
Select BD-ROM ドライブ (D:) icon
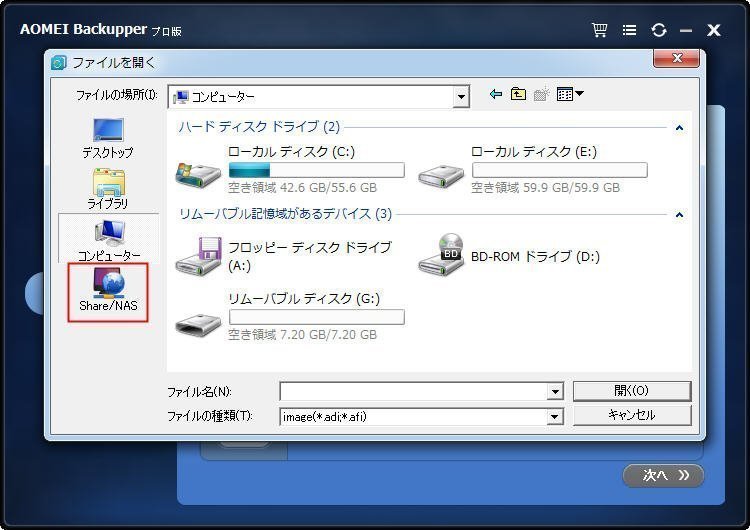point(441,254)
